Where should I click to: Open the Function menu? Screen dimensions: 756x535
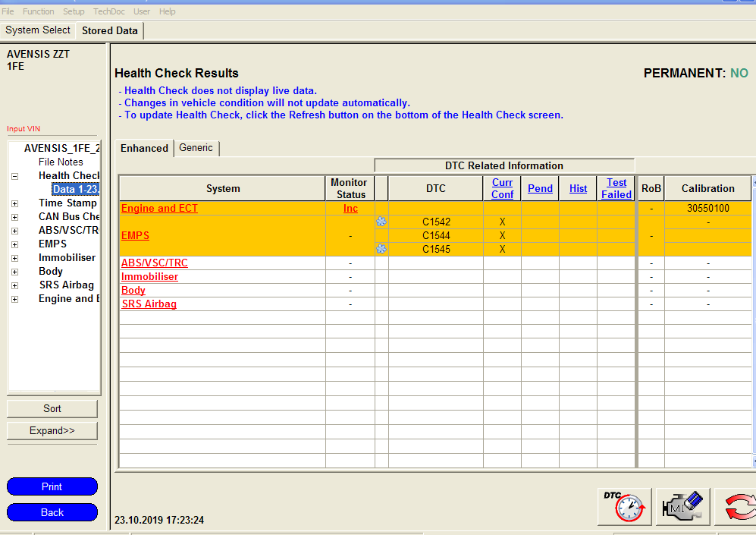[x=38, y=11]
